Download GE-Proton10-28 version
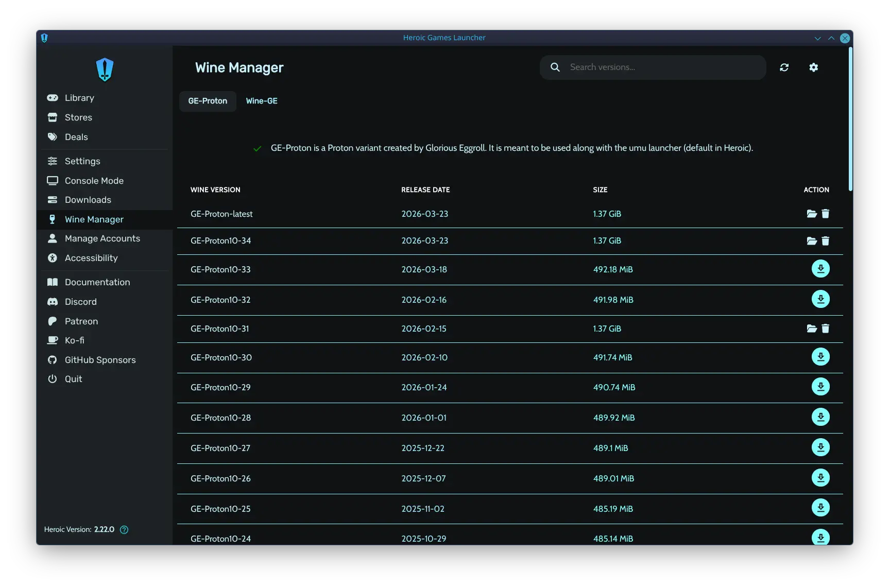The height and width of the screenshot is (588, 890). (820, 417)
